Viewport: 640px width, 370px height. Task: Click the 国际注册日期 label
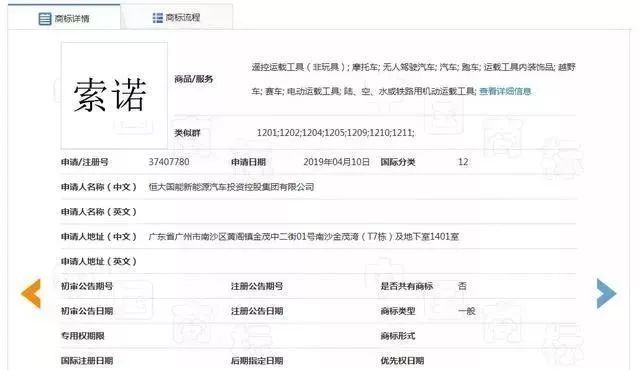coord(87,361)
